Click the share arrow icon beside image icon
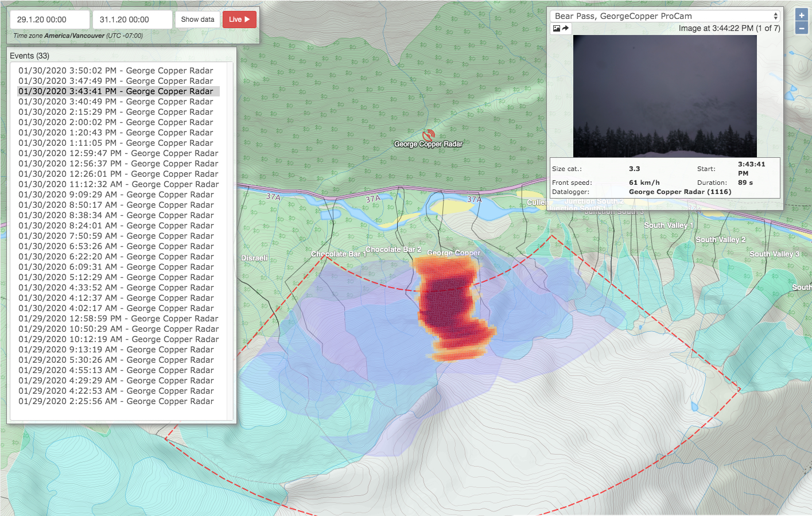Image resolution: width=812 pixels, height=516 pixels. (565, 28)
